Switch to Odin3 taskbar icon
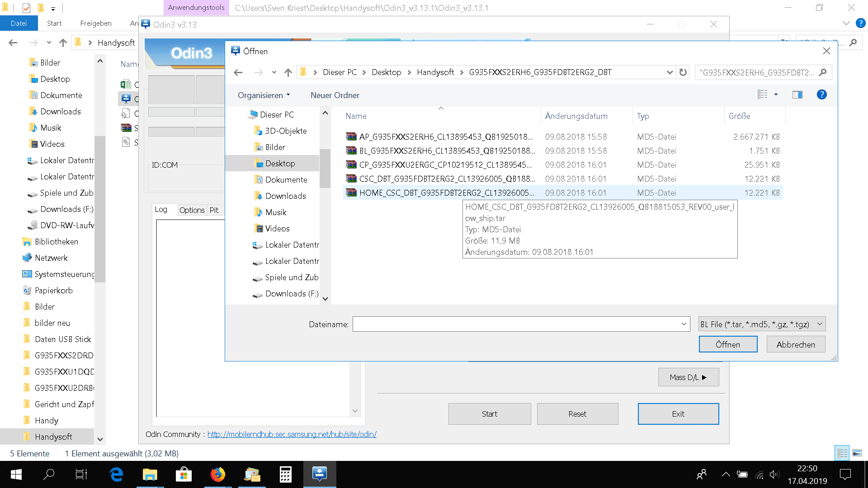Viewport: 868px width, 488px height. pyautogui.click(x=320, y=474)
